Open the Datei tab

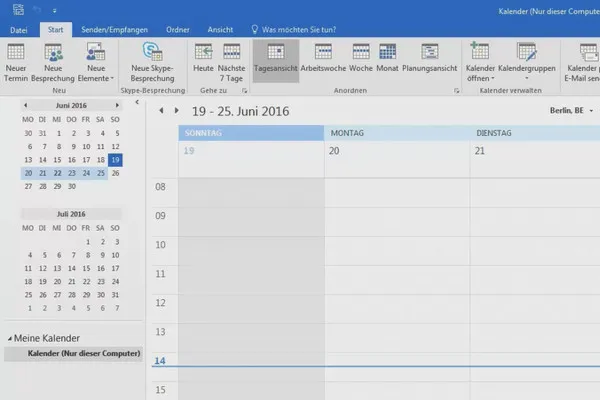click(18, 30)
